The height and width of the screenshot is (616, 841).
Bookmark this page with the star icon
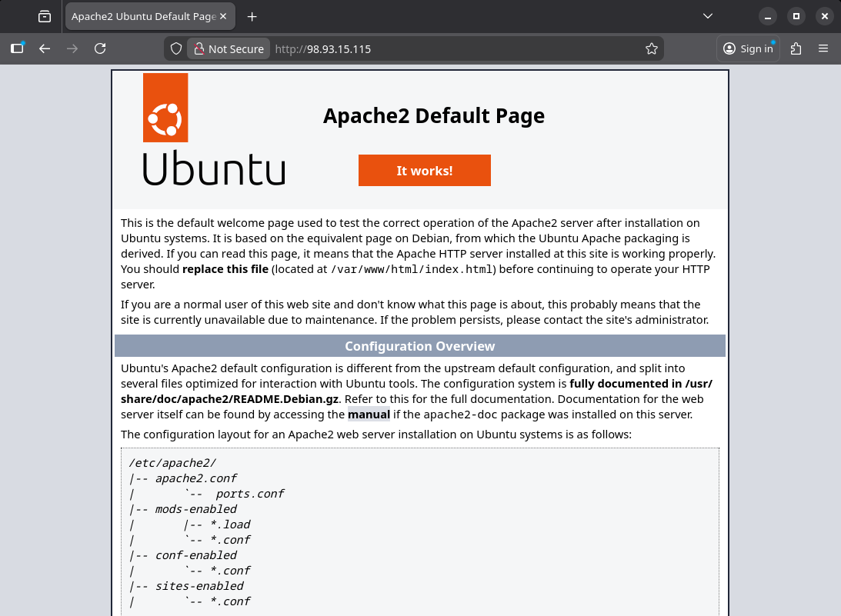pyautogui.click(x=651, y=48)
